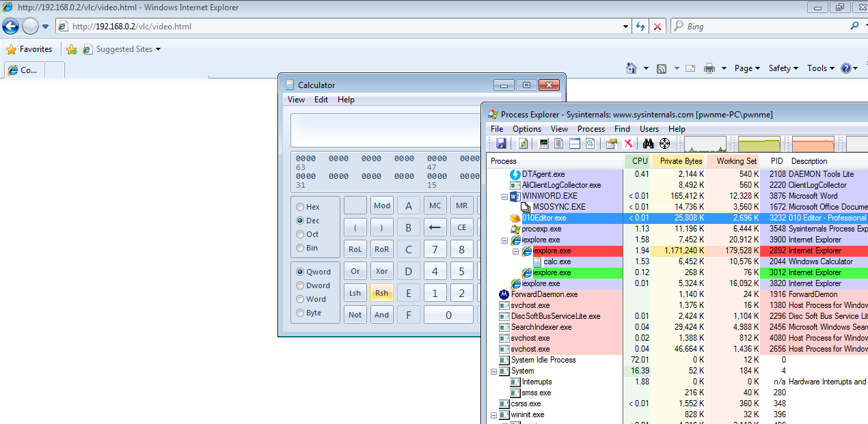Click the Add to Favorites Bar star icon
Image resolution: width=868 pixels, height=424 pixels.
point(71,49)
